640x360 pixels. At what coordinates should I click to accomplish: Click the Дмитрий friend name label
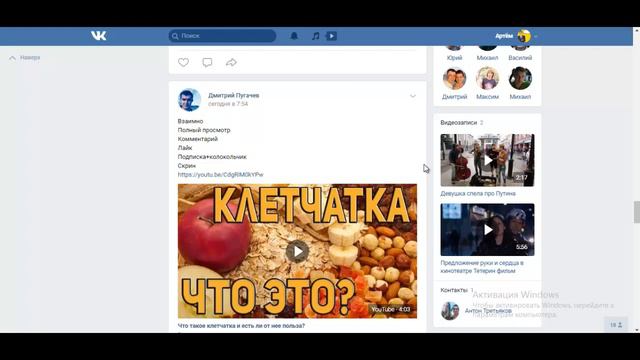[x=454, y=97]
